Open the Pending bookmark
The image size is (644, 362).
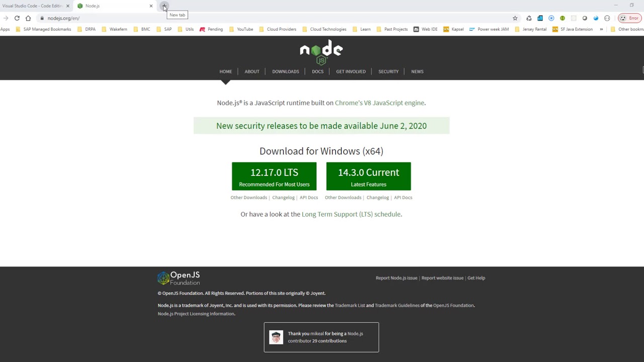211,29
